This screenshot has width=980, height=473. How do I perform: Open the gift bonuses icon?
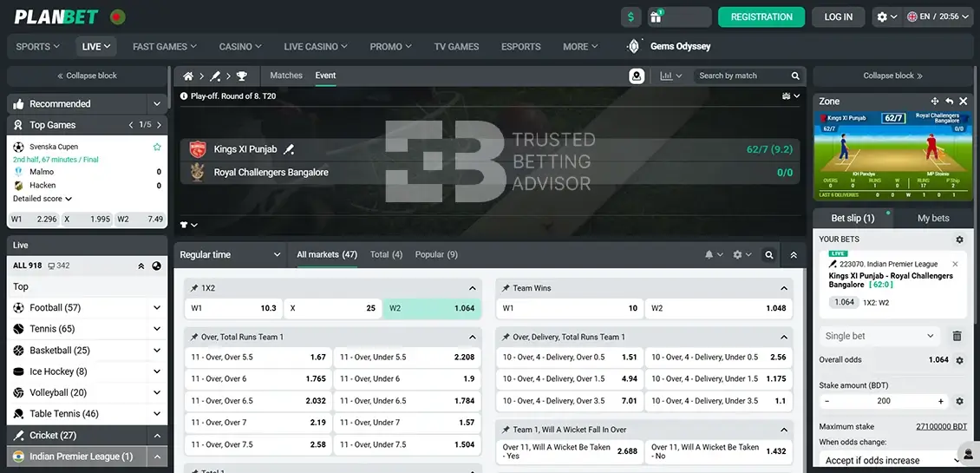coord(656,16)
